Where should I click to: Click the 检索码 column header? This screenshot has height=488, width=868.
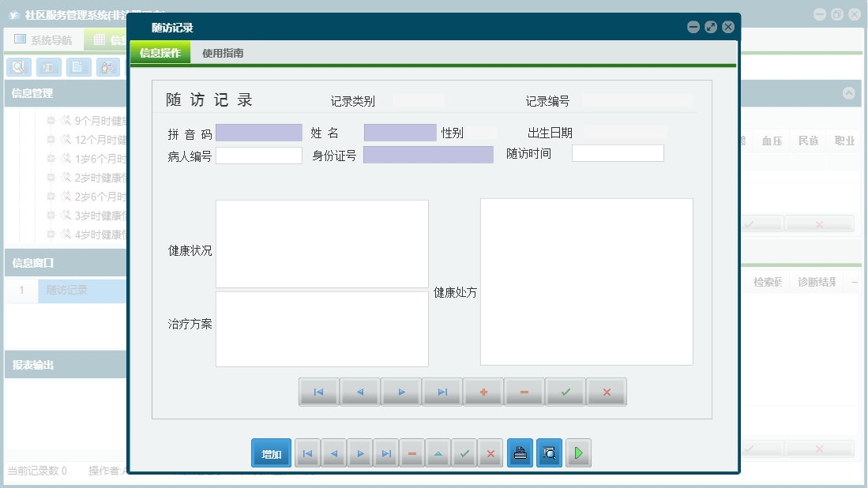(768, 282)
